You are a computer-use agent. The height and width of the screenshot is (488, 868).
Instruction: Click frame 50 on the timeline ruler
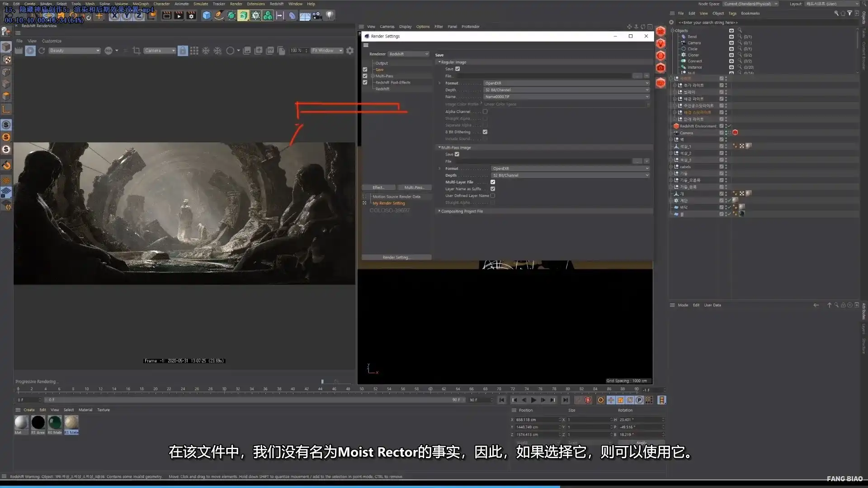[361, 389]
